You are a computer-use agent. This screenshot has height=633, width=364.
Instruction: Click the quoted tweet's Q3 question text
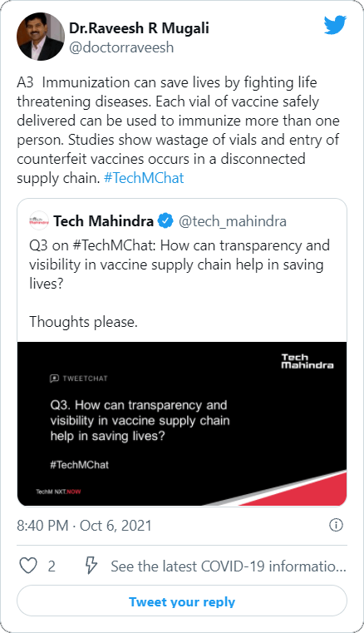pos(180,265)
